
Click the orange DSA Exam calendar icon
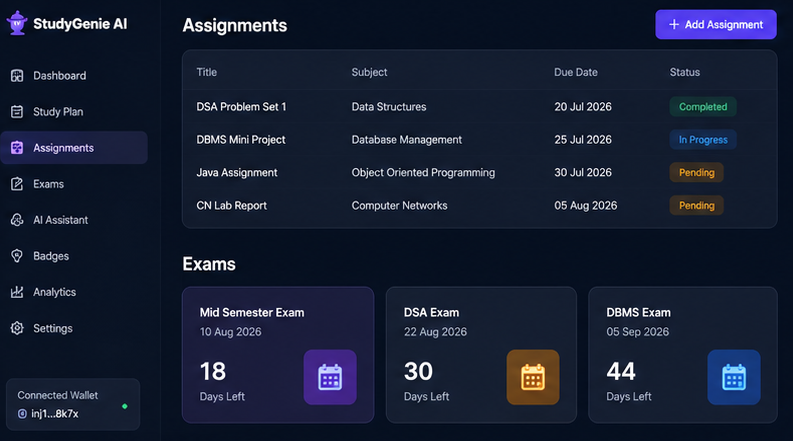click(533, 377)
